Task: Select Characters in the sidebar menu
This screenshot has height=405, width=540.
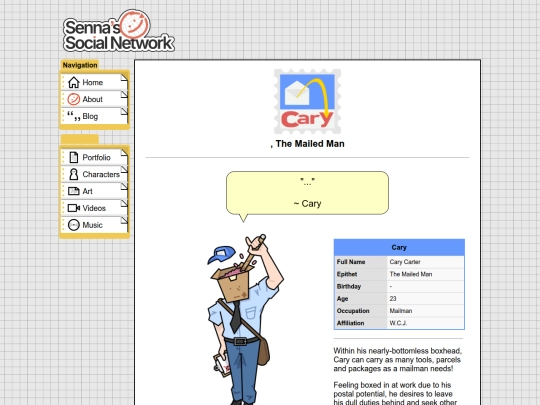Action: tap(94, 174)
